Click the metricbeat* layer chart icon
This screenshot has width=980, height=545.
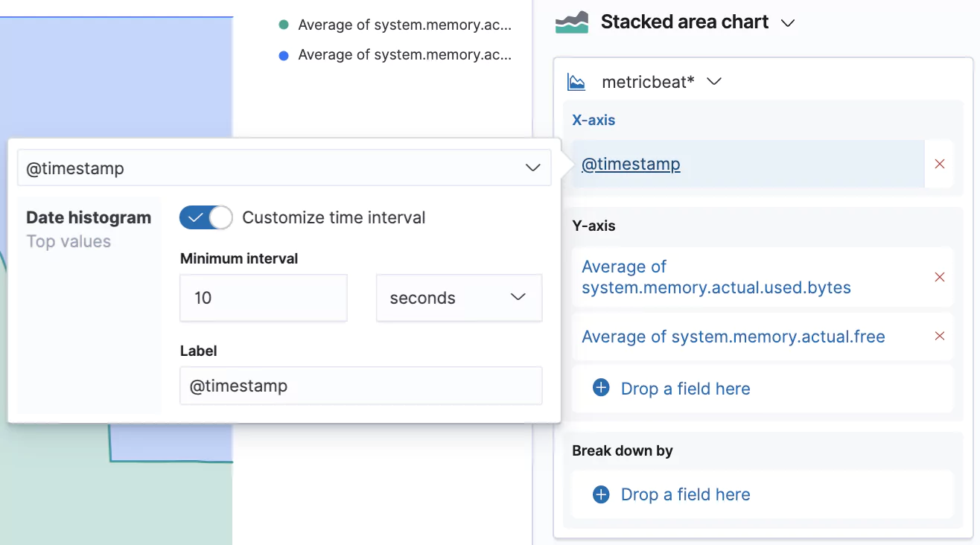[x=576, y=81]
